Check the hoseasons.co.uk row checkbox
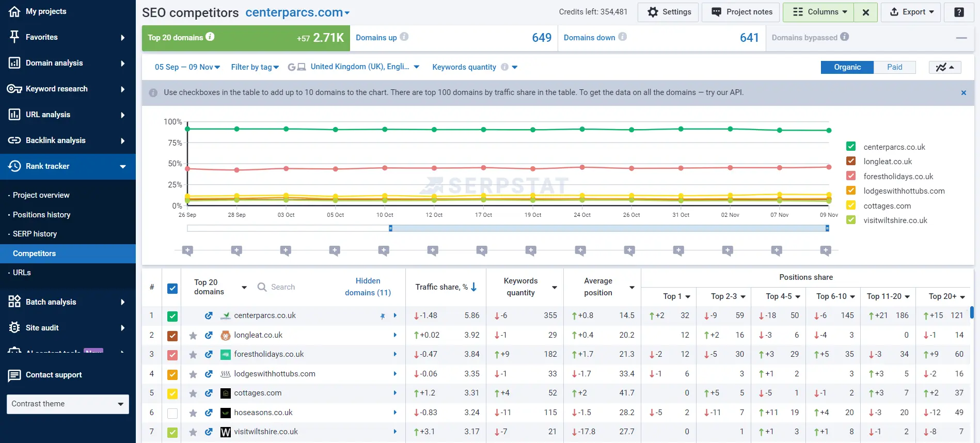980x443 pixels. pos(172,414)
